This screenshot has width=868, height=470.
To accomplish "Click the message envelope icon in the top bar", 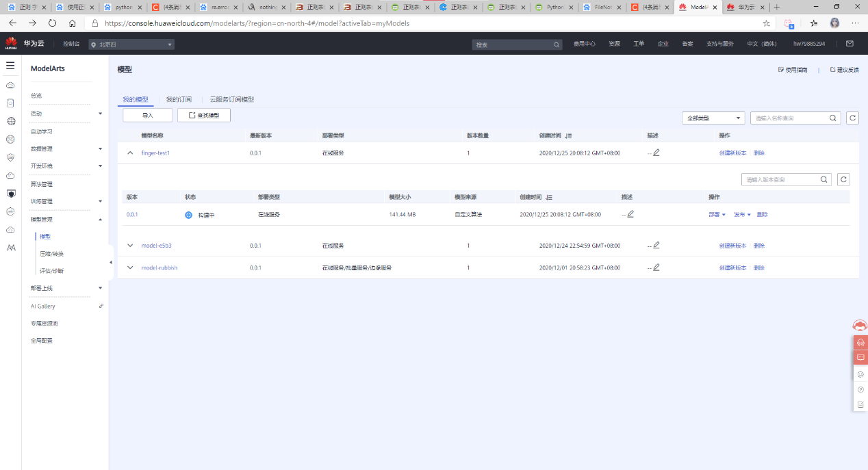I will (850, 43).
